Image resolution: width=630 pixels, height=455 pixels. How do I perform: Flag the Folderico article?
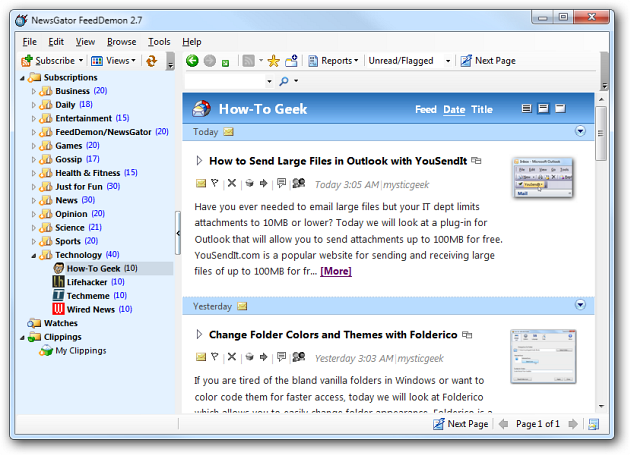[x=215, y=357]
